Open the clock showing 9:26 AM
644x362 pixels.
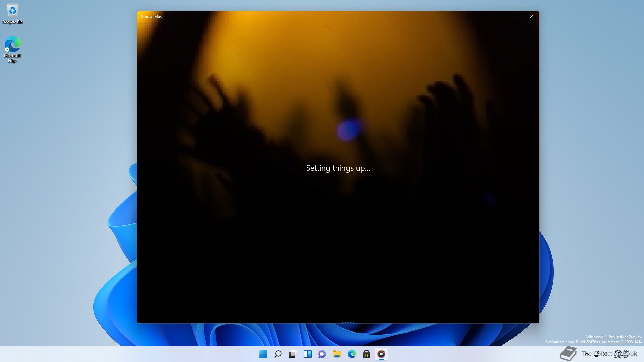[x=622, y=354]
